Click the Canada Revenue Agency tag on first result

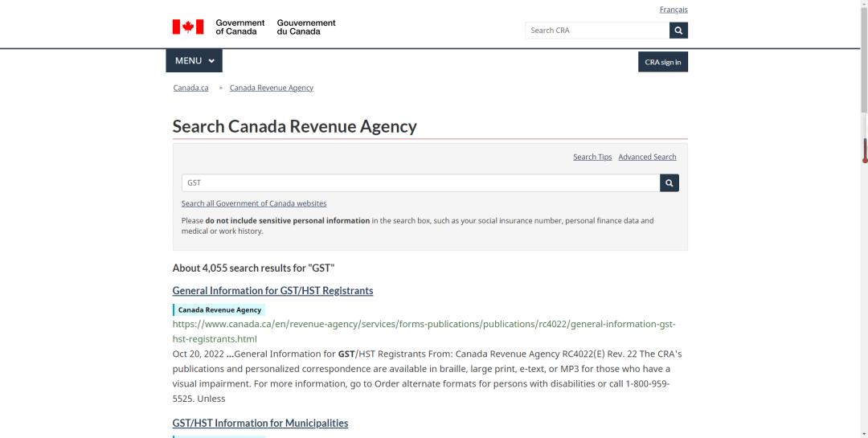219,310
